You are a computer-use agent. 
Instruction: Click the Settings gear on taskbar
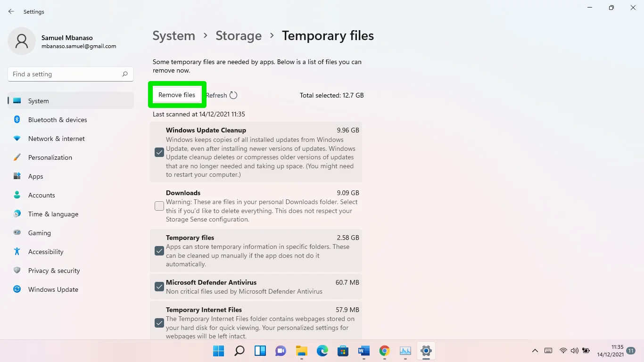tap(426, 351)
